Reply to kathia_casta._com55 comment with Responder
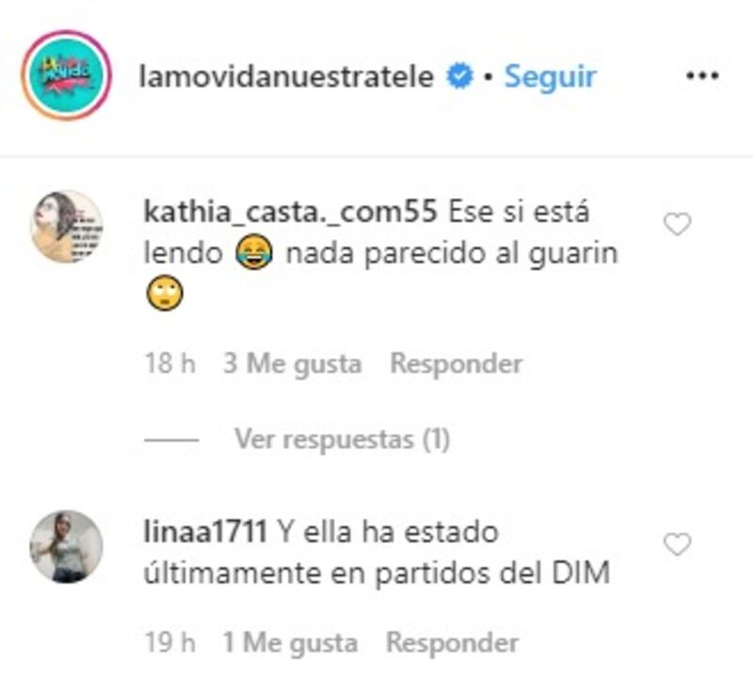 click(457, 363)
